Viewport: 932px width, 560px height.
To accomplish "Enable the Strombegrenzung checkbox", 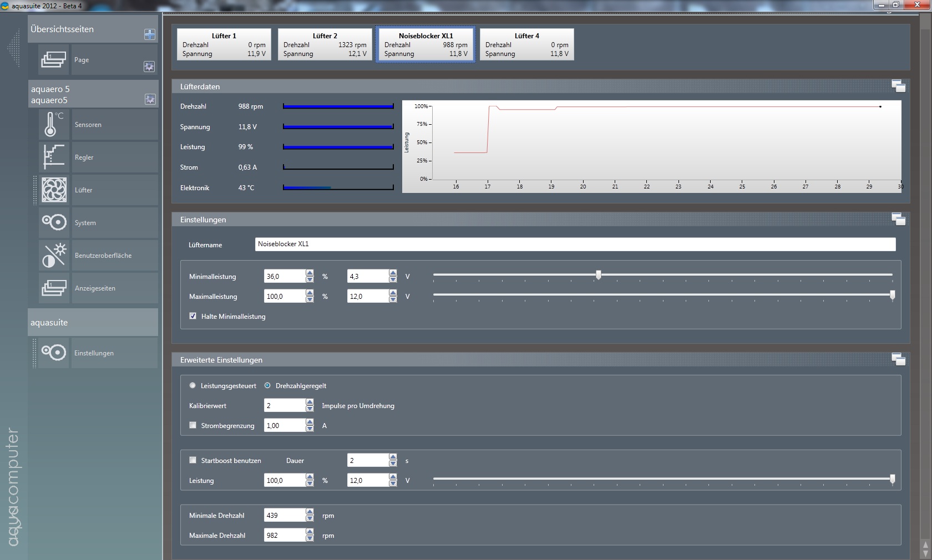I will (193, 425).
